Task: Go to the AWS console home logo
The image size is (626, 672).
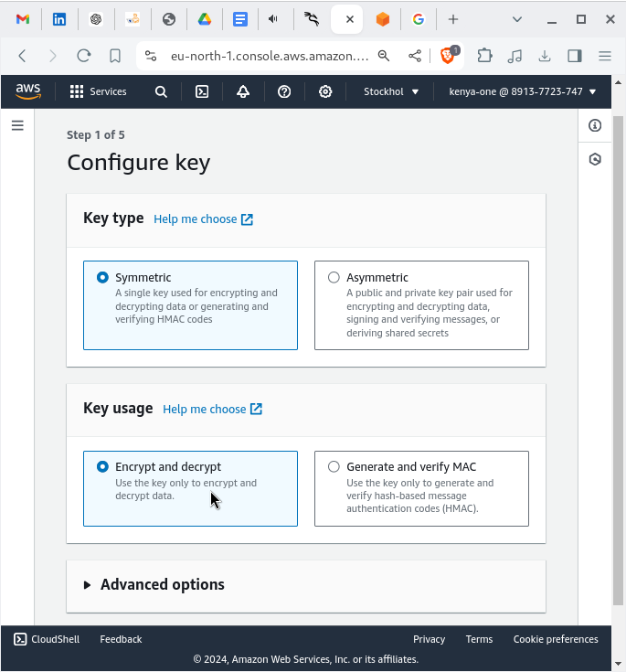Action: point(28,91)
